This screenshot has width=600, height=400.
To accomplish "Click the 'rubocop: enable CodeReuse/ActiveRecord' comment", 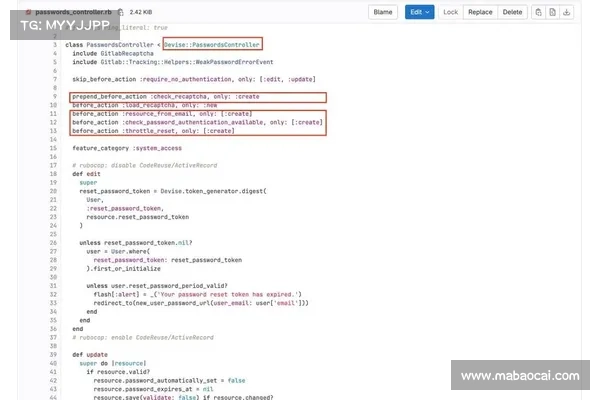I will click(x=143, y=338).
